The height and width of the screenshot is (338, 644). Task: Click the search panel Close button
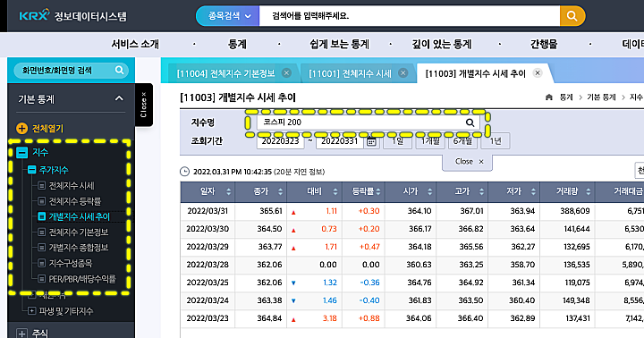click(468, 162)
